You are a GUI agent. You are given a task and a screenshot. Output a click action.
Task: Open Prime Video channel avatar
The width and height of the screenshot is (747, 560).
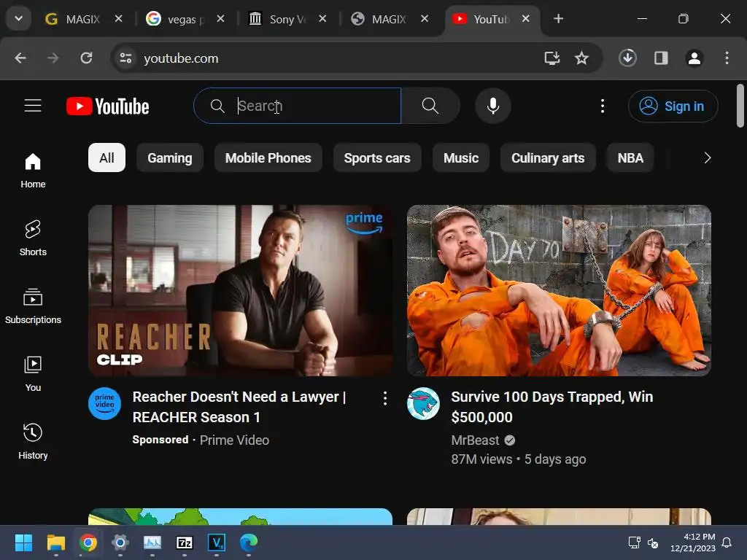point(105,403)
